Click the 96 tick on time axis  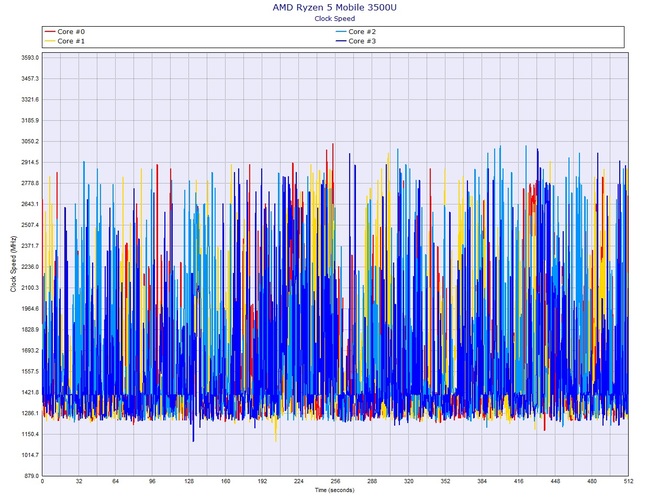pos(152,481)
